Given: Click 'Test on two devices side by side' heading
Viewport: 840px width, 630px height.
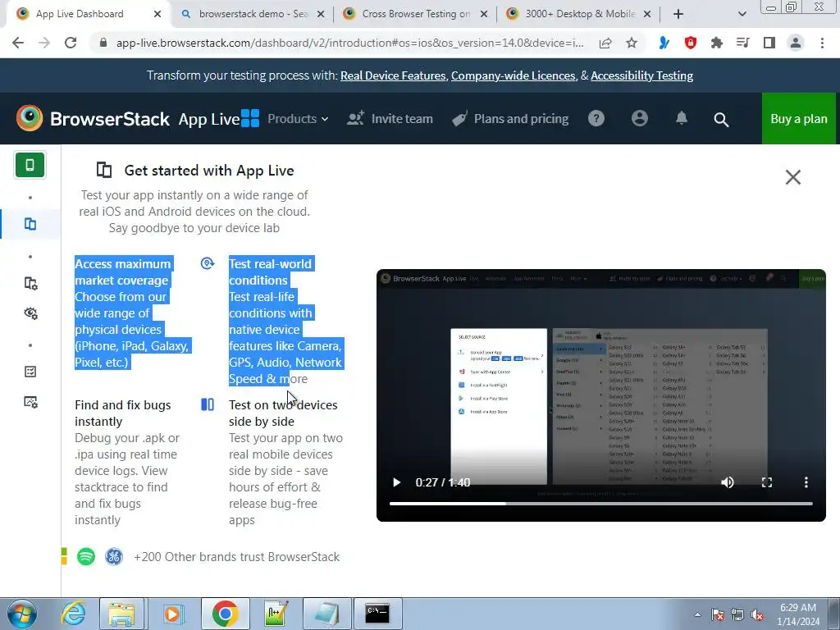Looking at the screenshot, I should coord(283,413).
